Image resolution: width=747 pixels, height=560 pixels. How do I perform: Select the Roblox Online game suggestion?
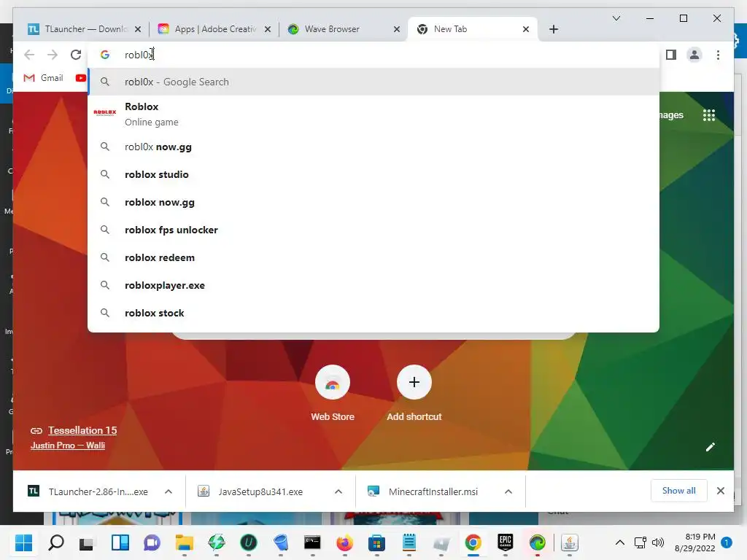click(373, 114)
